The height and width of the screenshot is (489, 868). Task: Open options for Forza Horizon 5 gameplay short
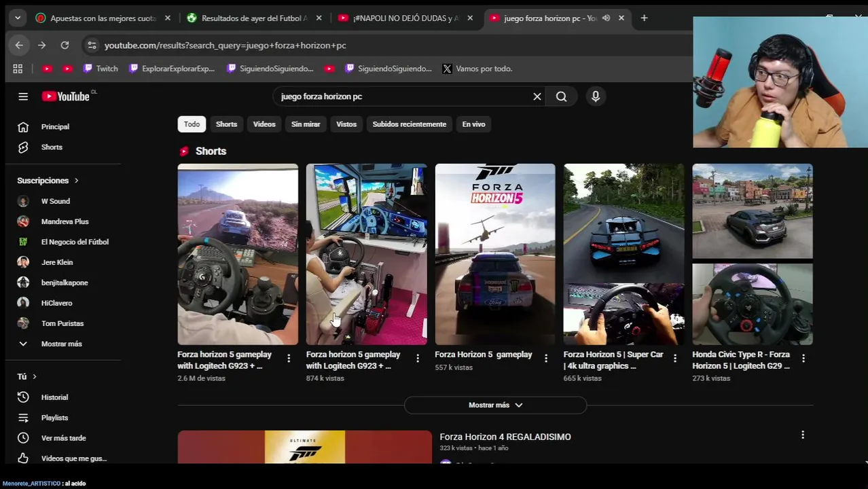click(546, 358)
